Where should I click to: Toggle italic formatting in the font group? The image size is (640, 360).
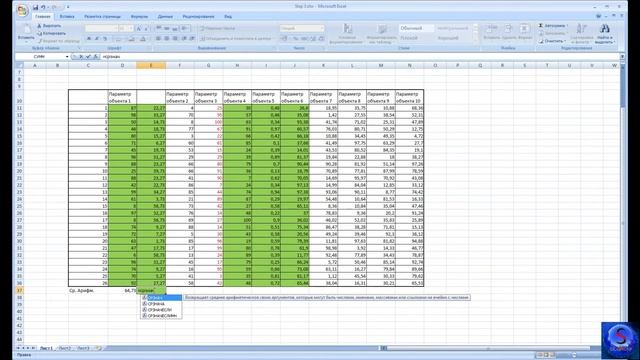(x=97, y=39)
